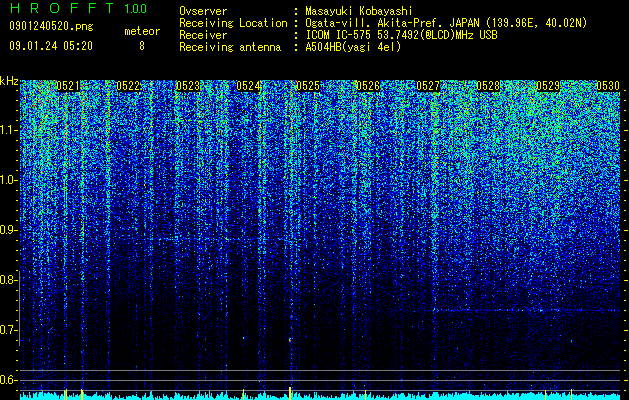Click the 0526 time marker label
Image resolution: width=629 pixels, height=400 pixels.
[368, 86]
